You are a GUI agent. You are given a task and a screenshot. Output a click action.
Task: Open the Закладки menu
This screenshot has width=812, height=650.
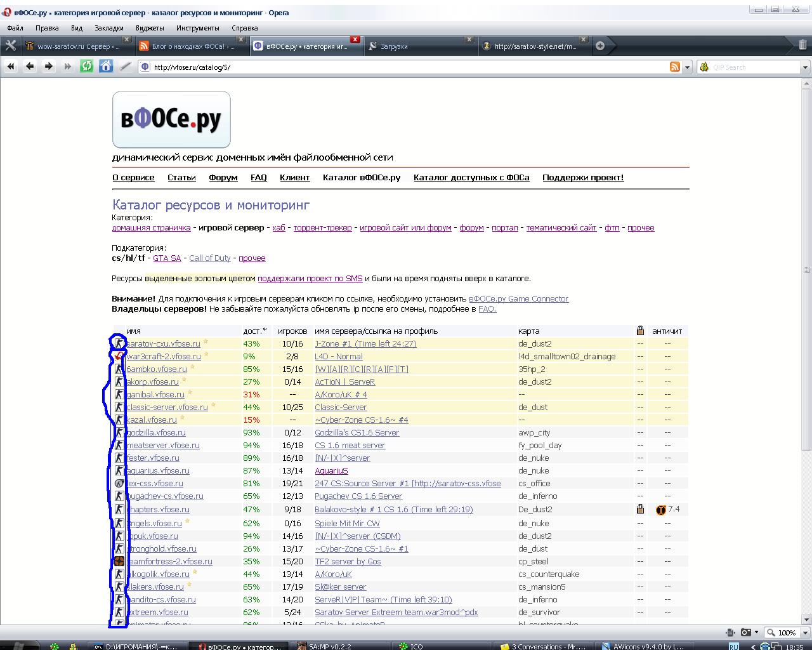109,28
